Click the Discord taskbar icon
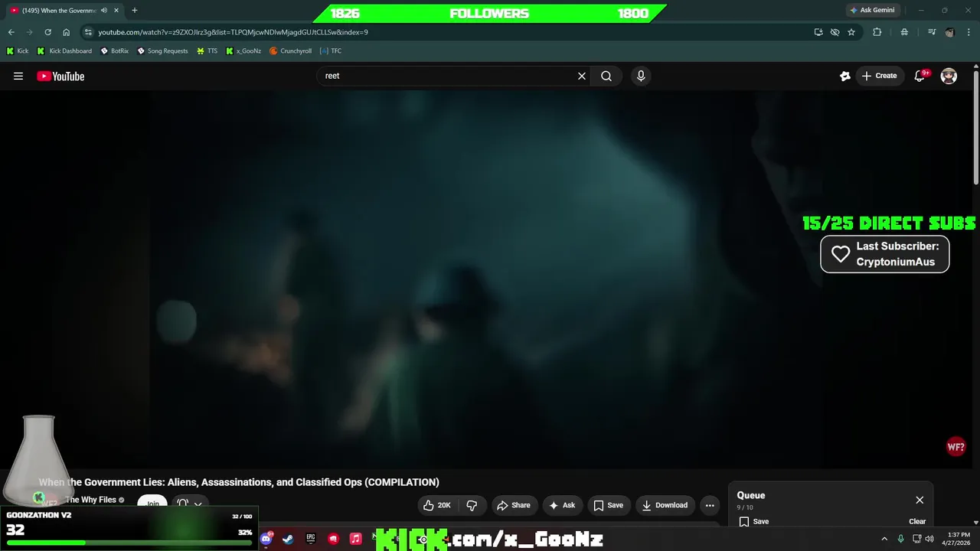 tap(266, 539)
